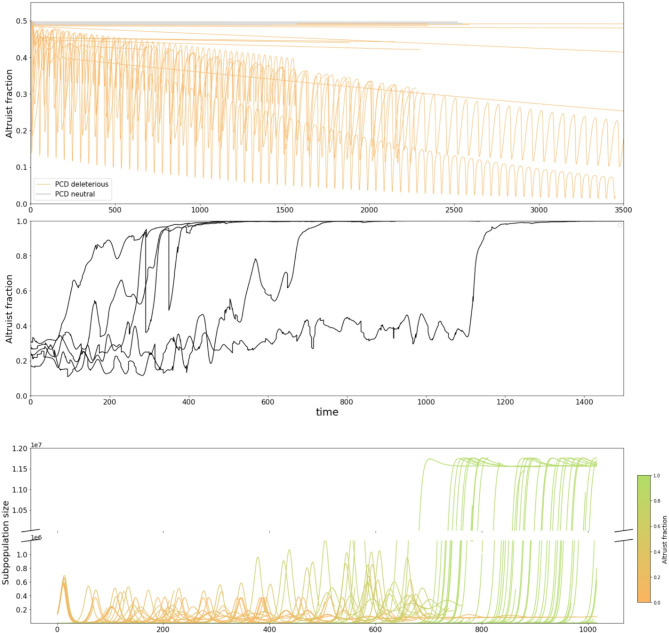The height and width of the screenshot is (633, 669).
Task: Click the PCD deleterious legend entry
Action: click(81, 184)
